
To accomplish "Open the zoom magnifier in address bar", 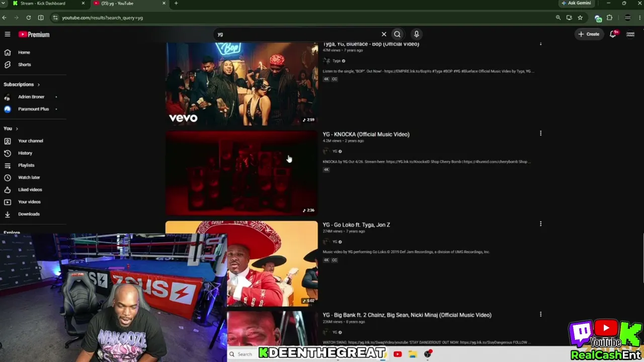I will (558, 18).
